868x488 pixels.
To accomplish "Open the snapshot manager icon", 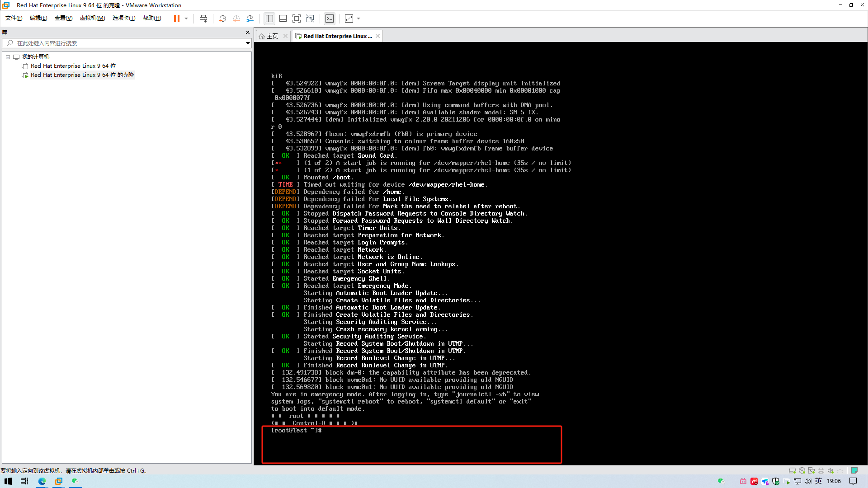I will [250, 19].
